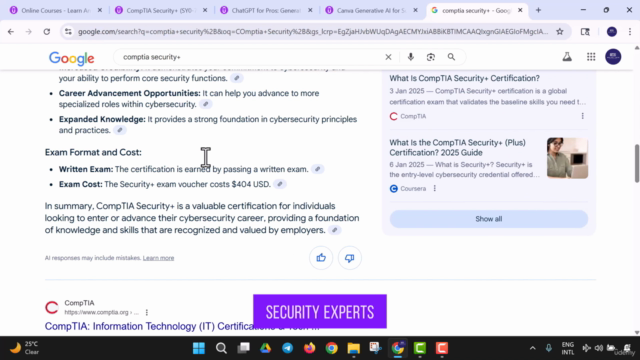640x360 pixels.
Task: Open source link icon after Career Advancement item
Action: pyautogui.click(x=206, y=104)
